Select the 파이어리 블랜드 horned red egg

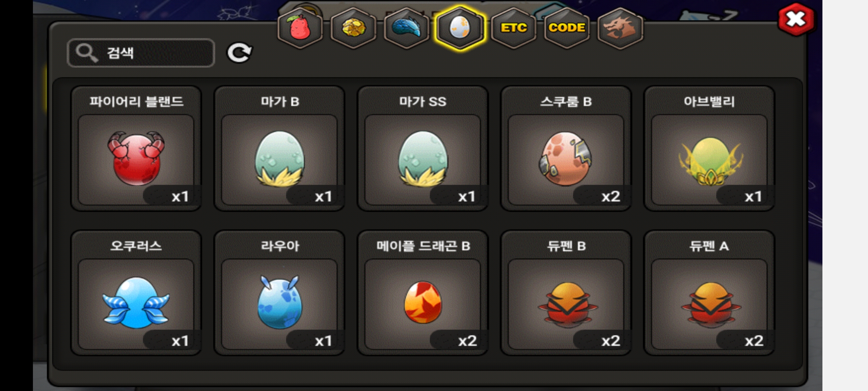pyautogui.click(x=136, y=148)
